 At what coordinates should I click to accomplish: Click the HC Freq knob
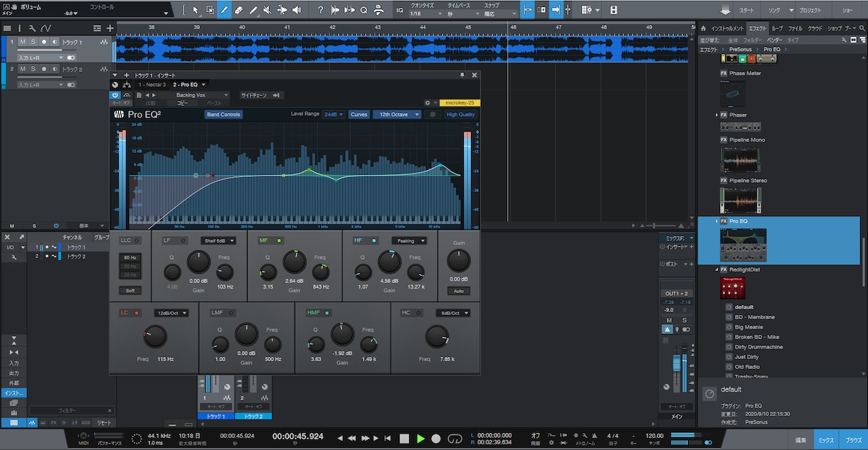[x=436, y=336]
